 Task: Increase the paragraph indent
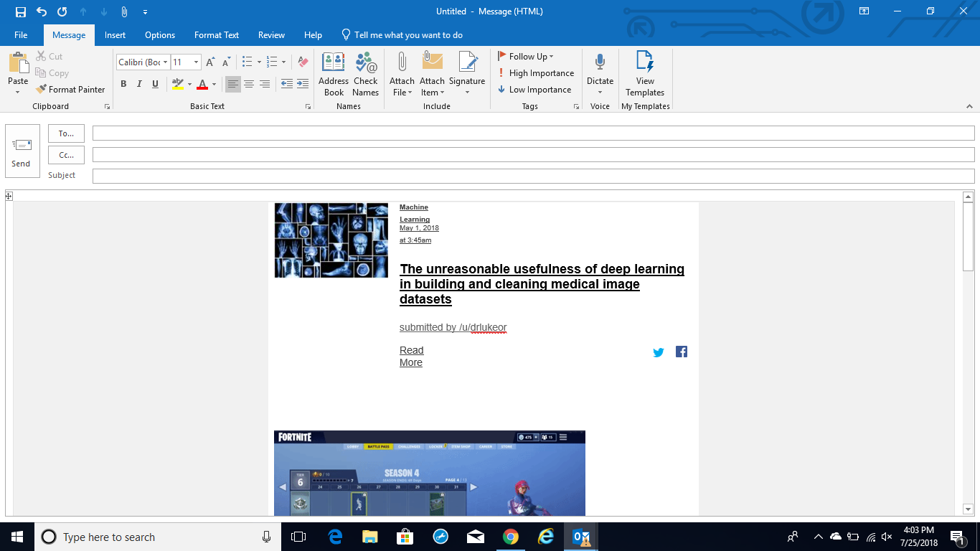pos(303,84)
